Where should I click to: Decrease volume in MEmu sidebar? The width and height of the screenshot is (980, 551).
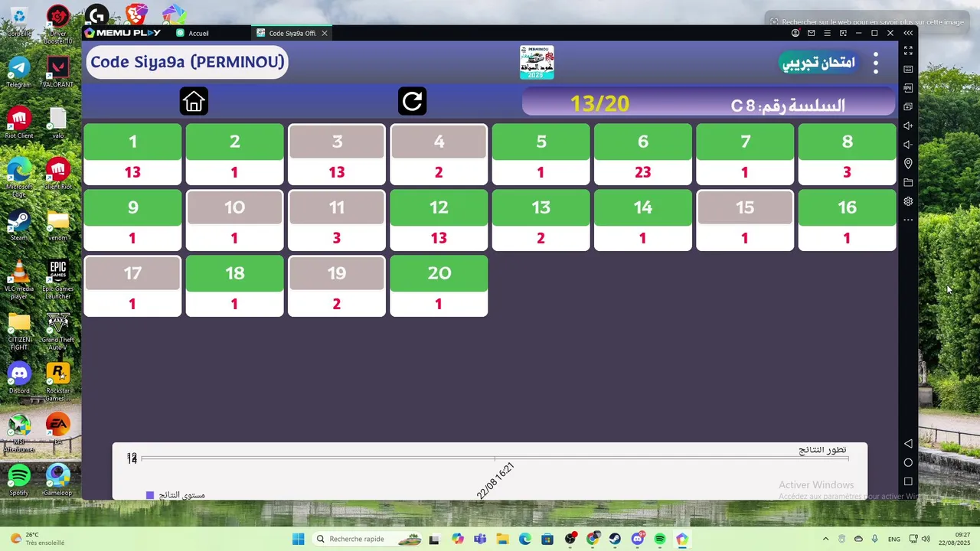908,145
